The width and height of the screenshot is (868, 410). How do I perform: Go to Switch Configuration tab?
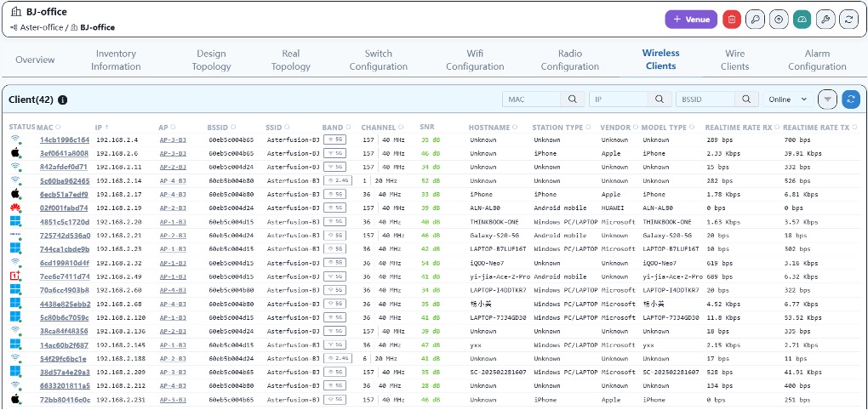pos(379,60)
